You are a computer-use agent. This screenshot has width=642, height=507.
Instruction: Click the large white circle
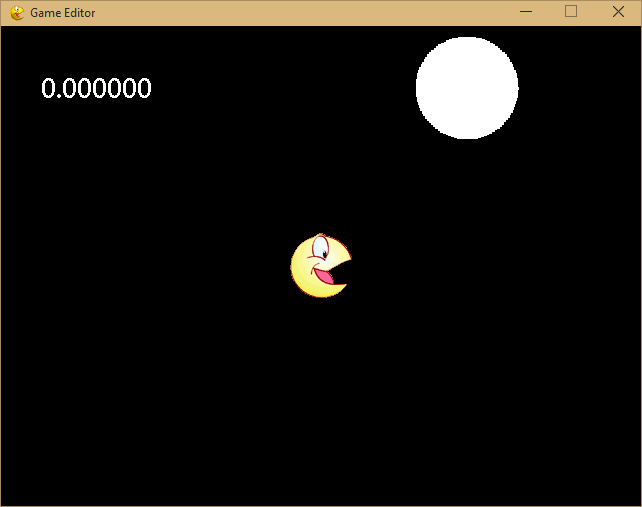click(x=467, y=88)
